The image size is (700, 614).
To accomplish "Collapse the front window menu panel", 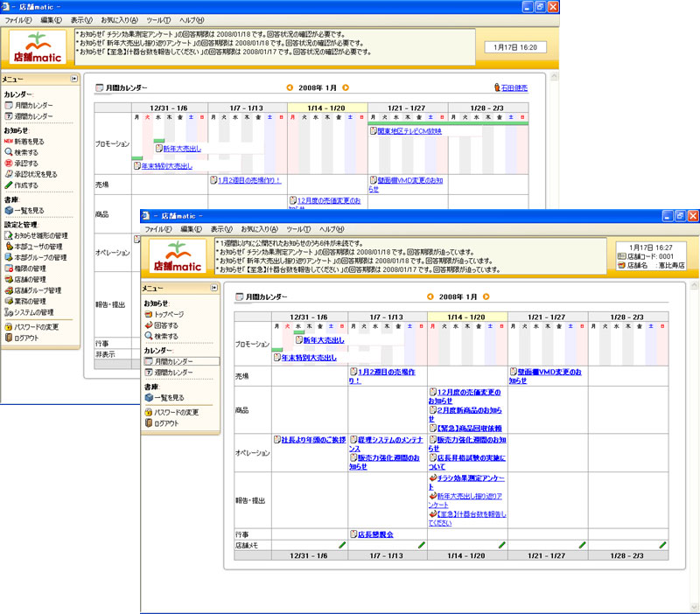I will point(214,288).
